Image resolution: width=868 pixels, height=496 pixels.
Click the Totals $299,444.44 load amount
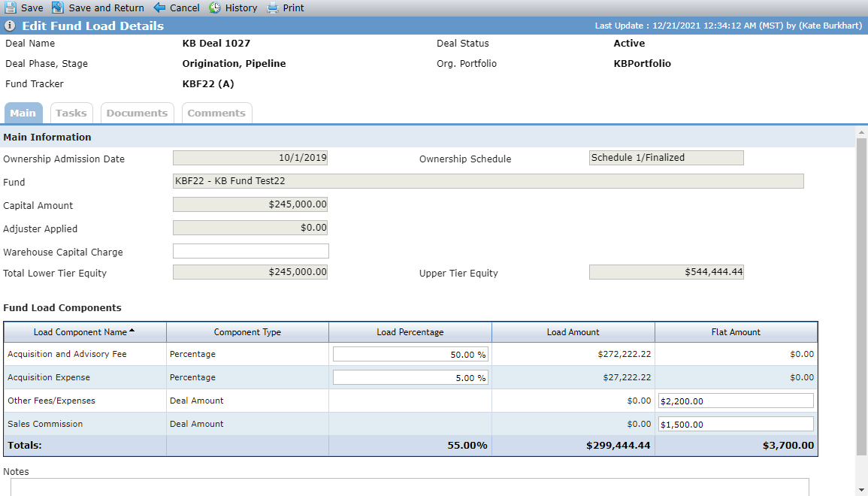coord(618,446)
